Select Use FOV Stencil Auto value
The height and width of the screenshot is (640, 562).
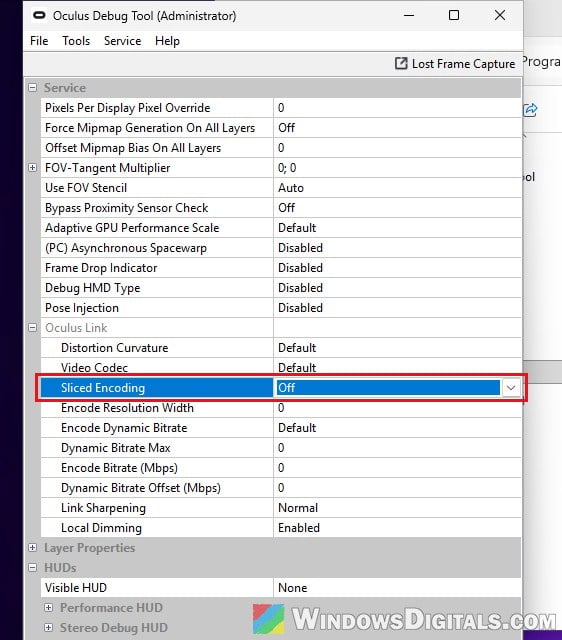click(x=397, y=188)
